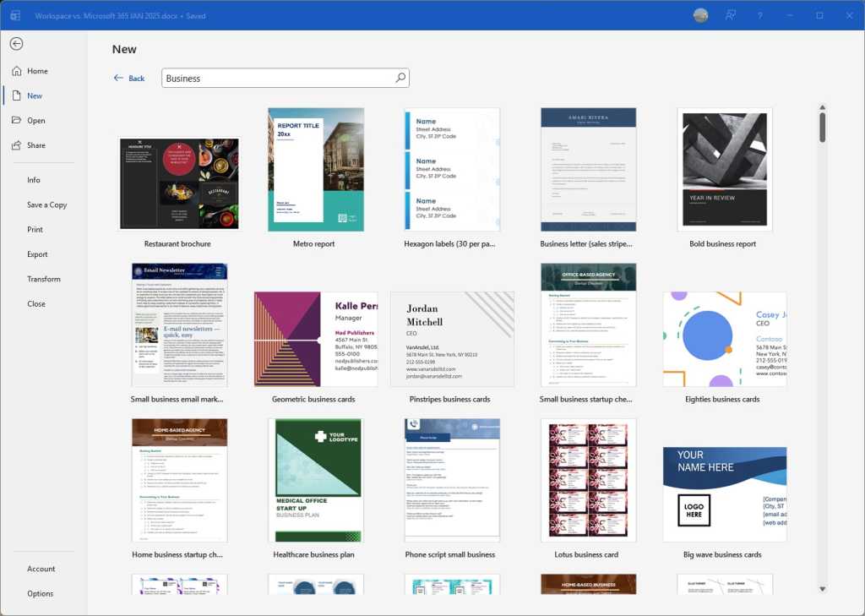865x616 pixels.
Task: Select Info from the sidebar
Action: [x=33, y=179]
